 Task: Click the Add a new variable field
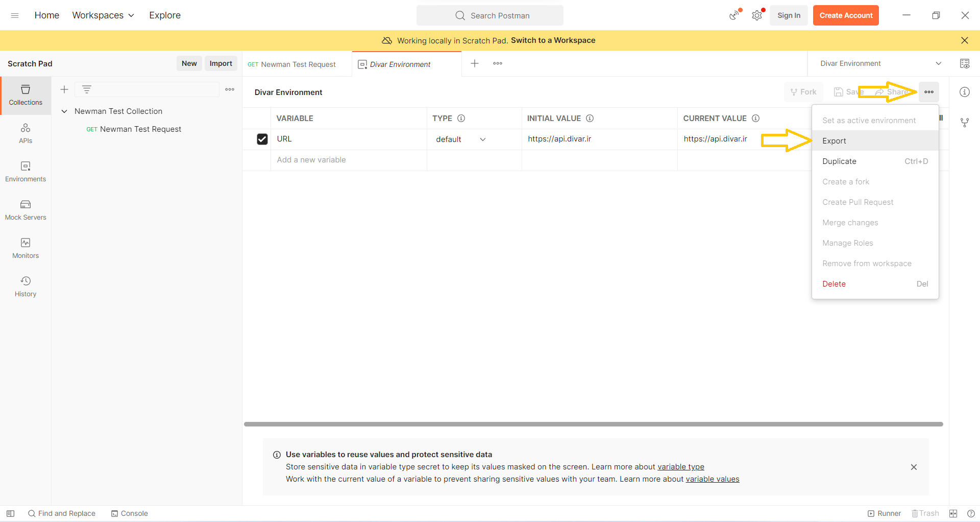pyautogui.click(x=349, y=160)
